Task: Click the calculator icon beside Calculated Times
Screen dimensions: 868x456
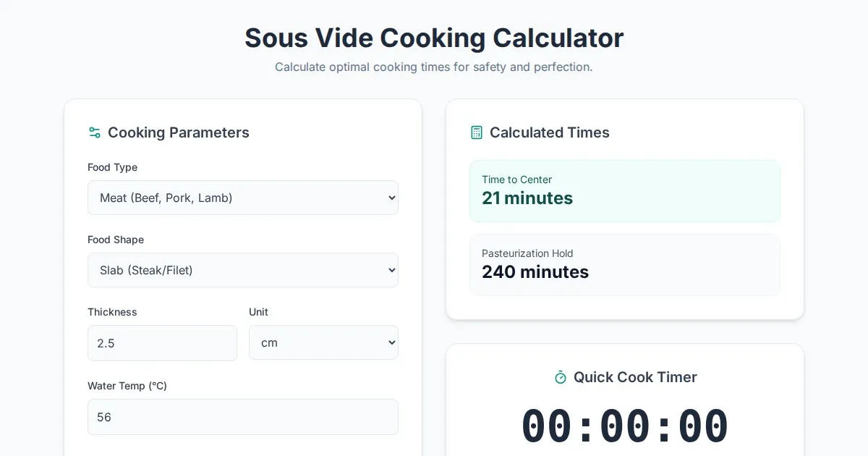Action: coord(477,132)
